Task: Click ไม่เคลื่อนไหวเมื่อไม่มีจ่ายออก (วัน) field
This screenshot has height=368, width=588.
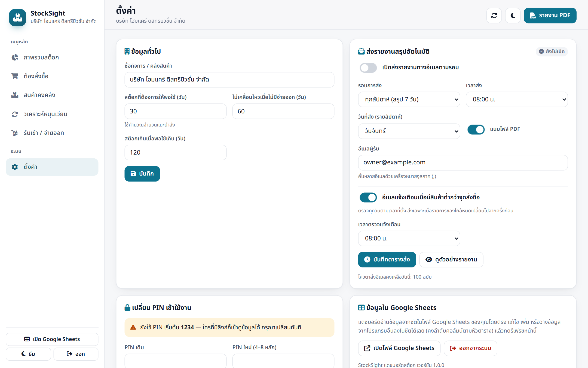Action: click(283, 111)
